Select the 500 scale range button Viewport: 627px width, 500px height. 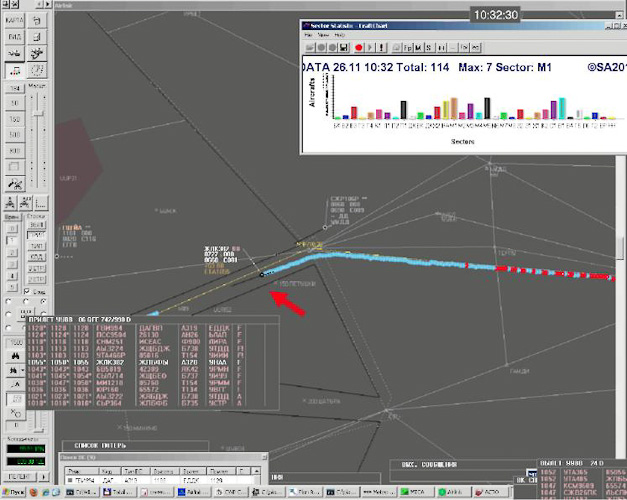click(x=14, y=135)
